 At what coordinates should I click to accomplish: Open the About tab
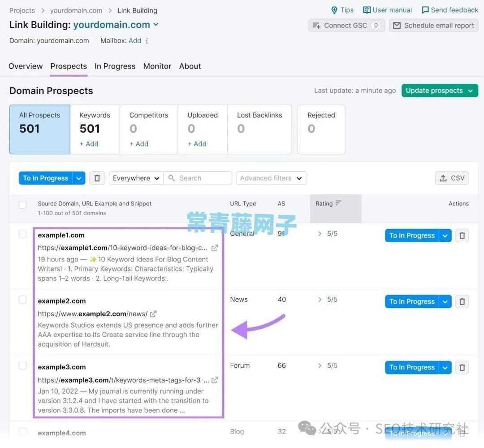click(190, 66)
